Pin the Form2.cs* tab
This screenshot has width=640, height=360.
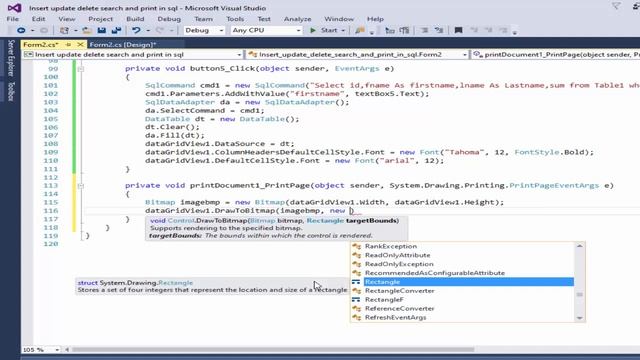click(x=68, y=44)
